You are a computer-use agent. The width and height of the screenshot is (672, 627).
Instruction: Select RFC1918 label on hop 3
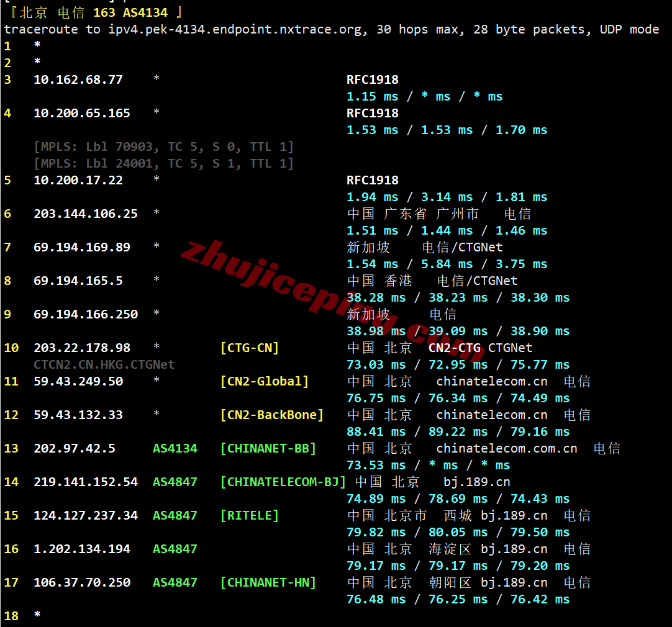373,79
